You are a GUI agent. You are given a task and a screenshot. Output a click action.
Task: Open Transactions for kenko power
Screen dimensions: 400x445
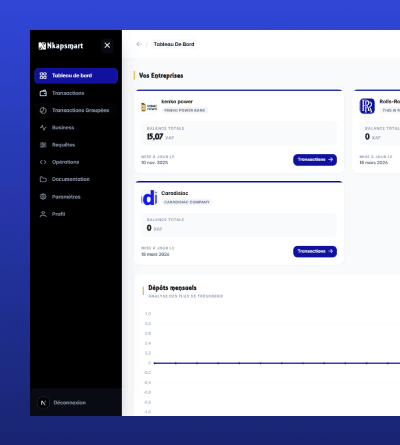315,160
